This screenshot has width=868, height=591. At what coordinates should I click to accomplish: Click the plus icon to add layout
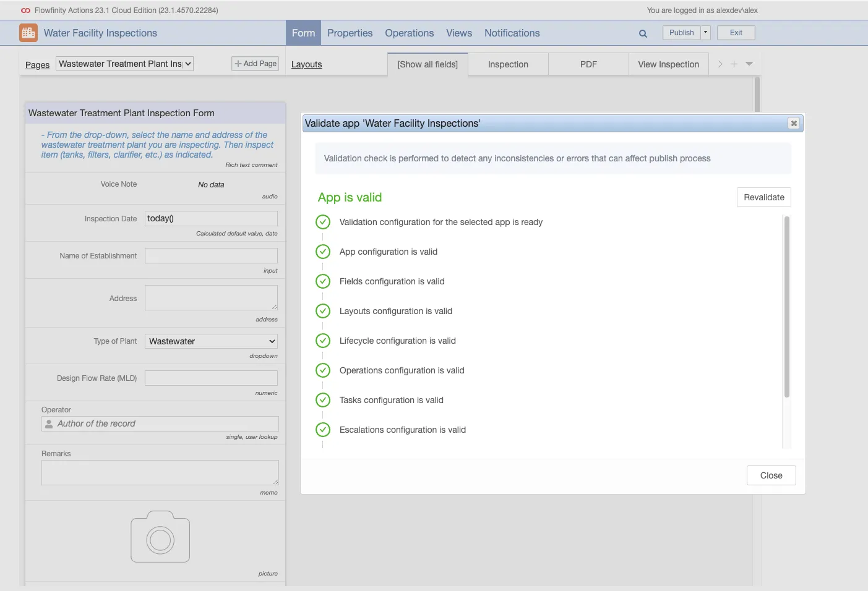734,64
